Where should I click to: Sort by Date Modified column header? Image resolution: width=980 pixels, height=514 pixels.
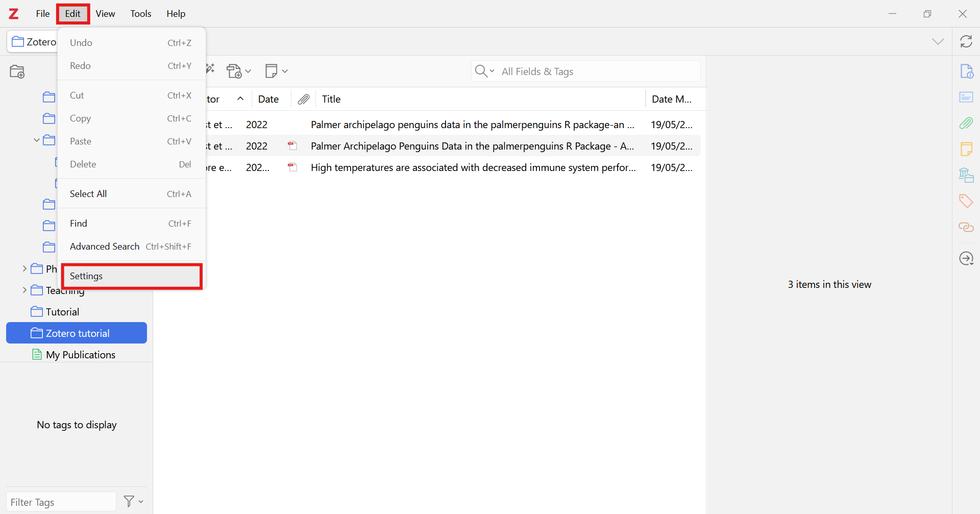(672, 99)
